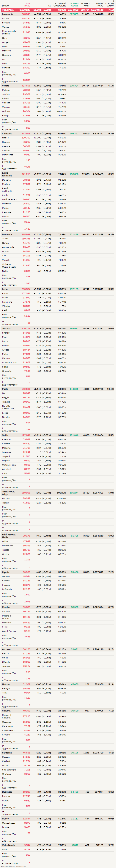Click the Bergamo province name
This screenshot has width=116, height=868.
(x=6, y=42)
